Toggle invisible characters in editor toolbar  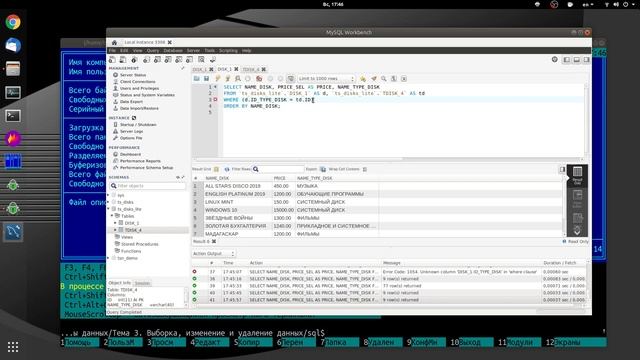(x=394, y=79)
